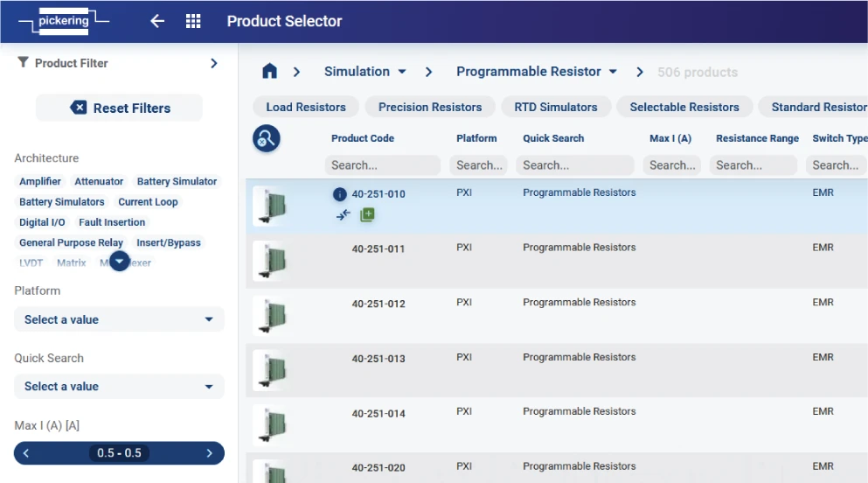Sort by Platform column header
The height and width of the screenshot is (483, 868).
pos(476,138)
